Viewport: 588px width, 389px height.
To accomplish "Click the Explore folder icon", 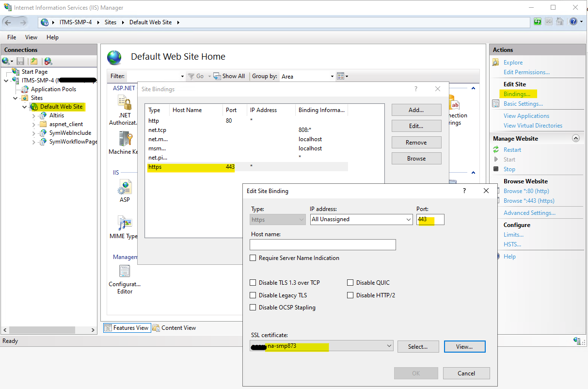I will (496, 63).
